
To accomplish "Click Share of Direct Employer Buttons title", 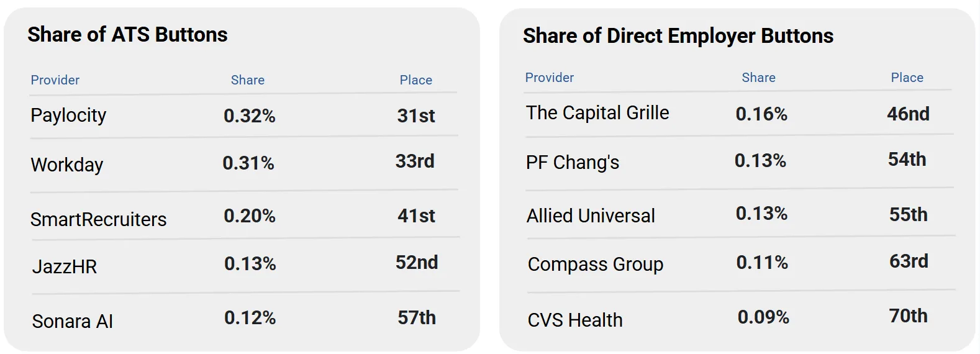I will point(678,36).
